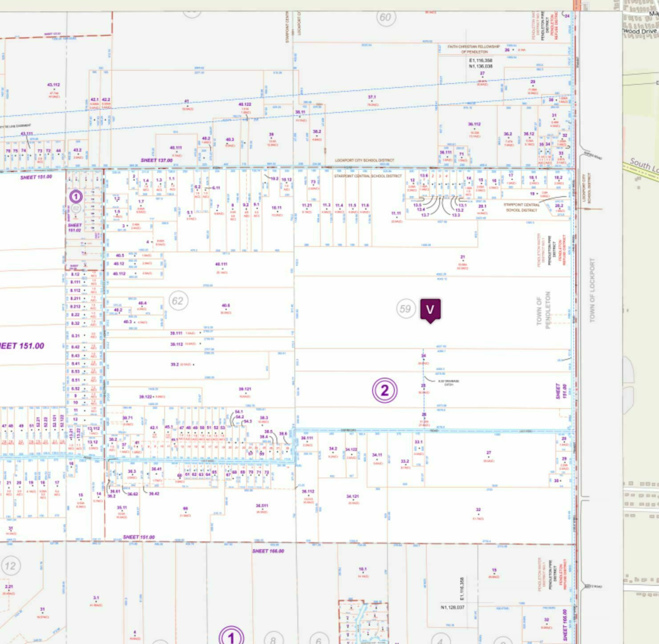Select parcel 39.2 on the map
The width and height of the screenshot is (659, 644).
[174, 365]
